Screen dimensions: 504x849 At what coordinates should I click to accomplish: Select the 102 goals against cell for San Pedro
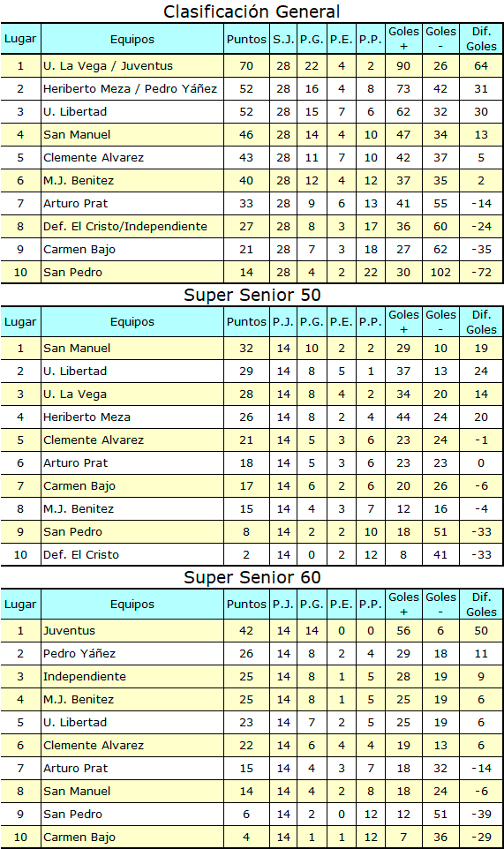point(440,273)
